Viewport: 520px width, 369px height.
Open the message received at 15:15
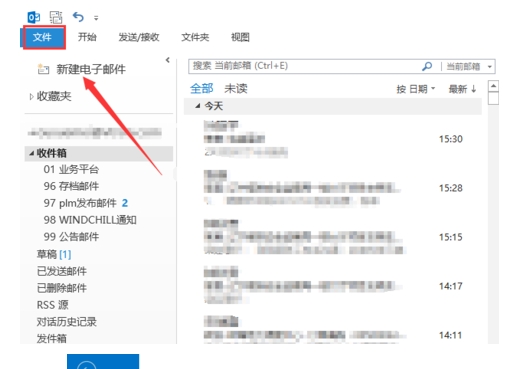333,237
